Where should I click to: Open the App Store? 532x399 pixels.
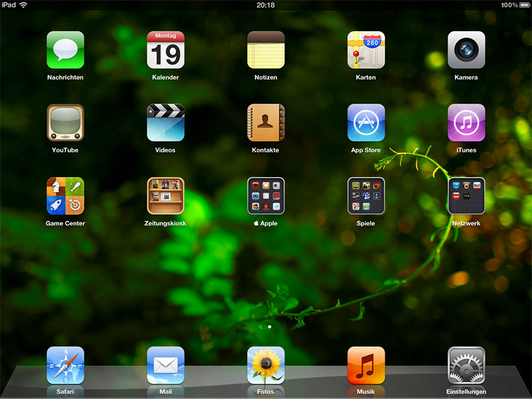click(366, 123)
